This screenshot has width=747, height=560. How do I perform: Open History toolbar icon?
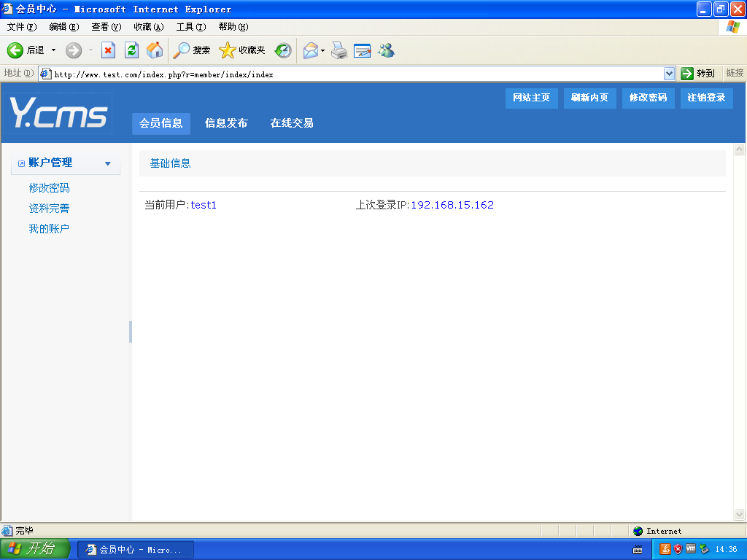point(283,50)
